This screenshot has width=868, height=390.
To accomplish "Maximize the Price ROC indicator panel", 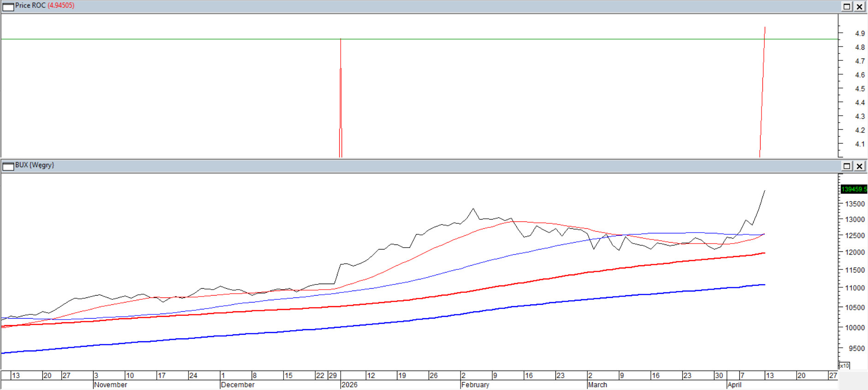I will [847, 6].
